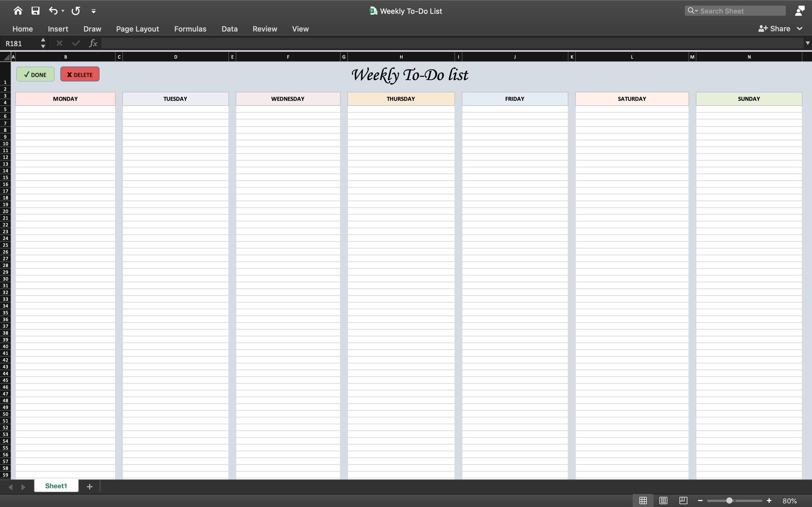Open contacts with the people icon
Screen dimensions: 812x507
800,10
